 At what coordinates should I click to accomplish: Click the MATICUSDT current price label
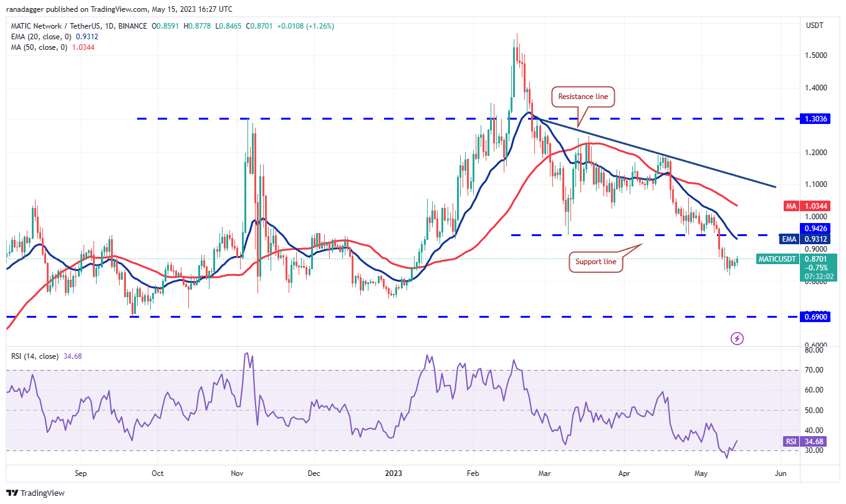[798, 268]
